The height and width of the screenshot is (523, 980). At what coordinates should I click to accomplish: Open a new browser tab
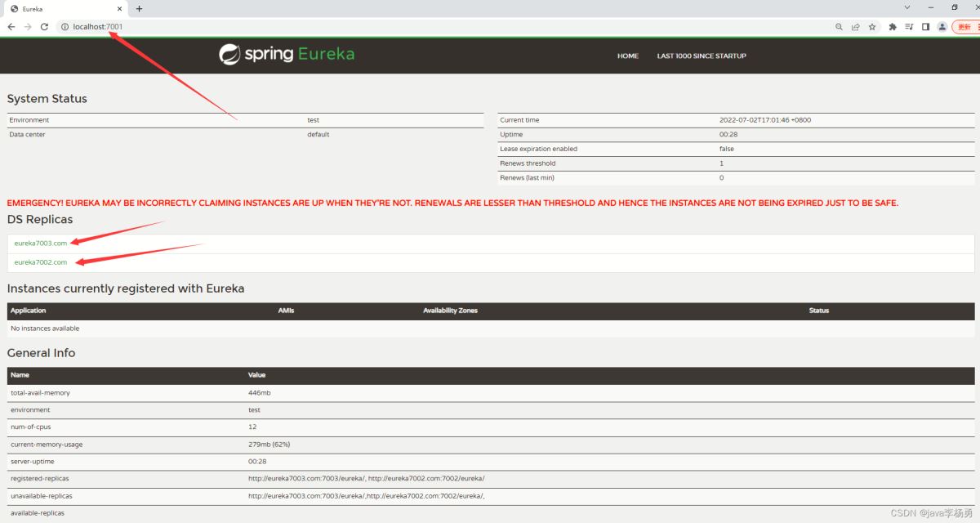139,9
